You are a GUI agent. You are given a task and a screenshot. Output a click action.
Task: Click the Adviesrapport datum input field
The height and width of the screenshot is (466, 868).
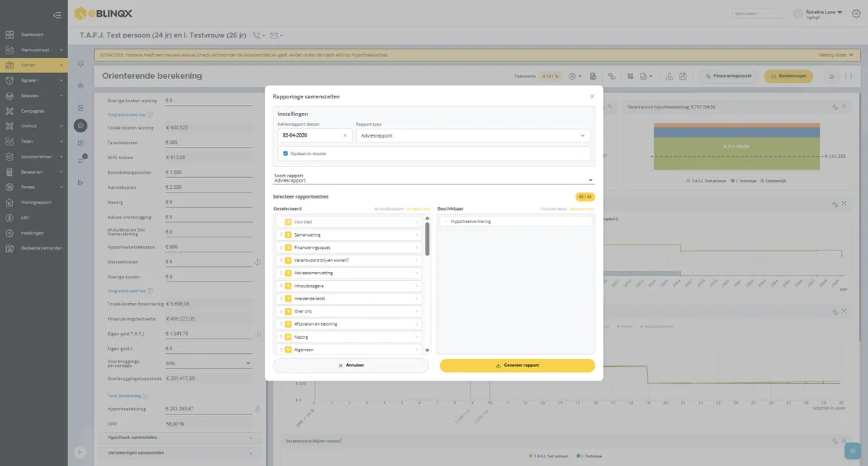[x=314, y=135]
